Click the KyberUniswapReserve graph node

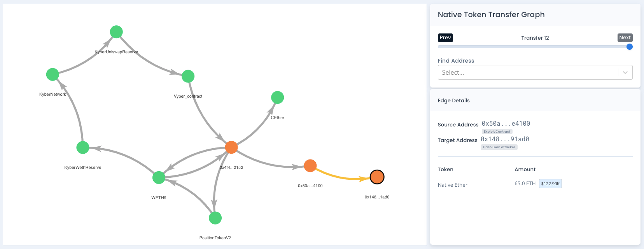tap(116, 32)
